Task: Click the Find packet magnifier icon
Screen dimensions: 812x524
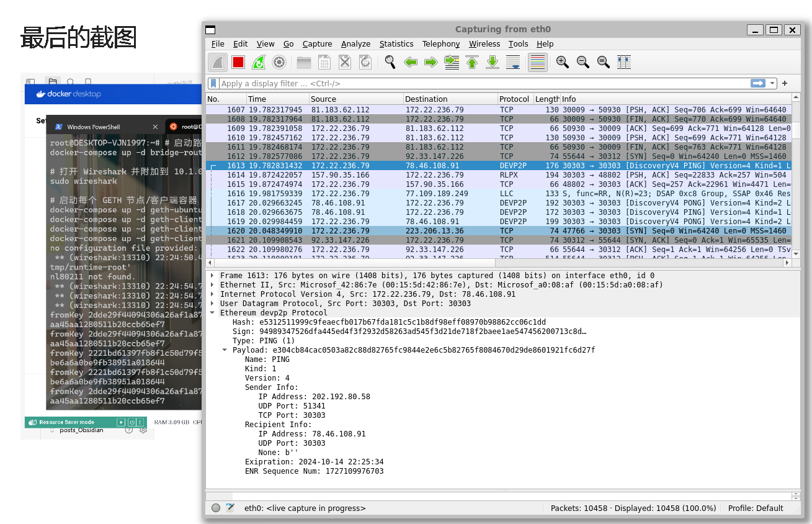Action: pyautogui.click(x=390, y=62)
